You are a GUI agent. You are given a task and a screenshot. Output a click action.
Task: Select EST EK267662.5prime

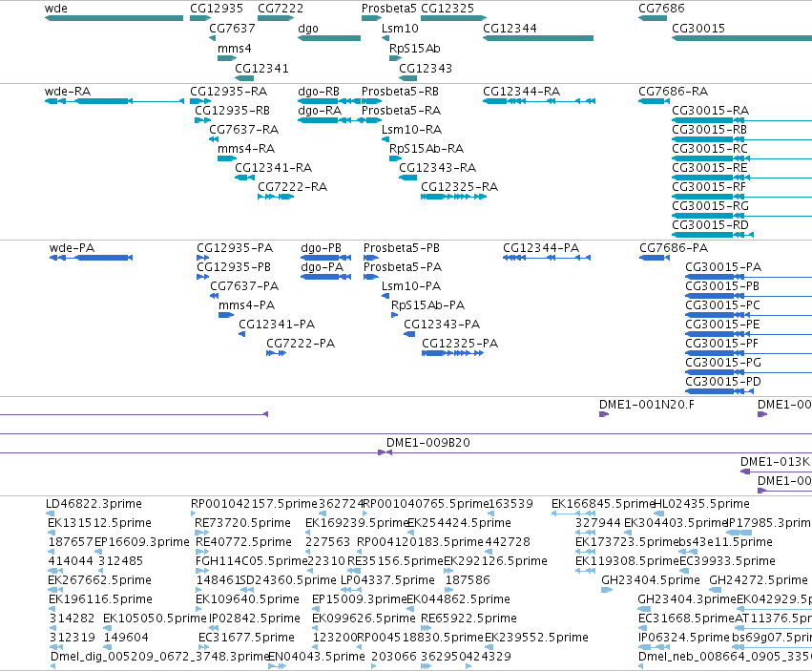(x=99, y=579)
